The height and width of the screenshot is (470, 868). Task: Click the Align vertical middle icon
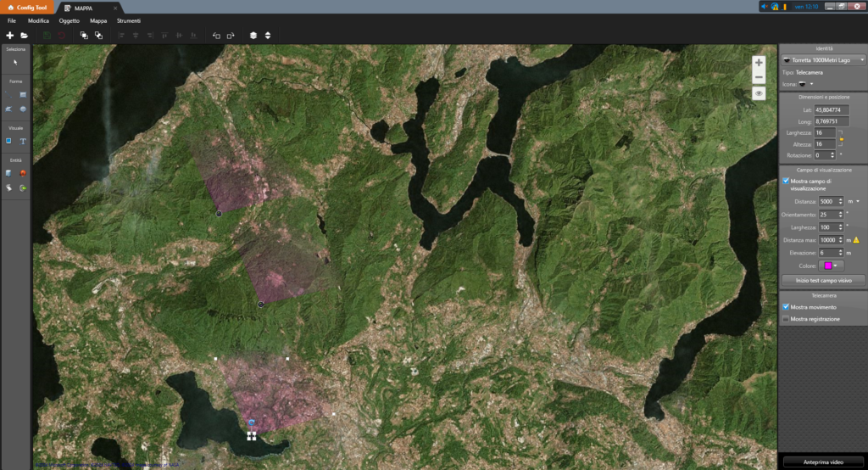point(179,36)
